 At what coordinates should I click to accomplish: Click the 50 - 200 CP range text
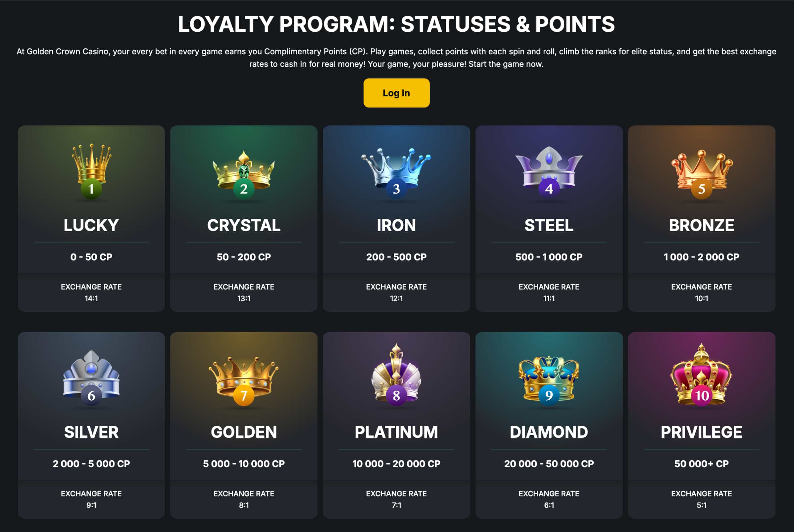(244, 257)
